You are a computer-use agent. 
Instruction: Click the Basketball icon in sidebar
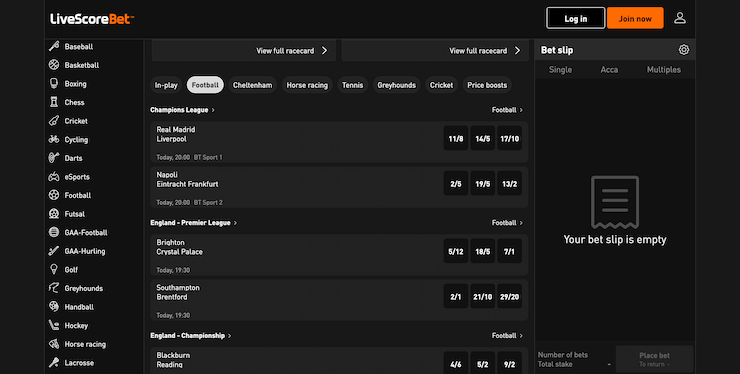[x=54, y=65]
